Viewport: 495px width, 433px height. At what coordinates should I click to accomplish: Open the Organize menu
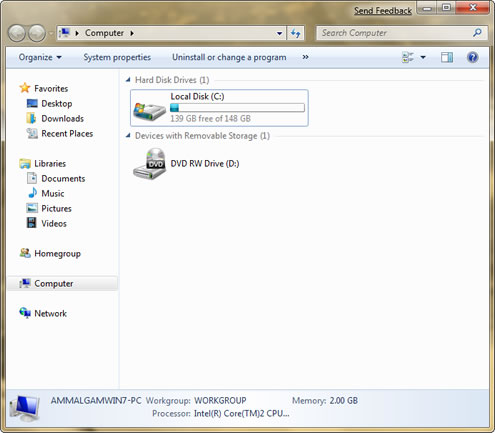click(40, 57)
